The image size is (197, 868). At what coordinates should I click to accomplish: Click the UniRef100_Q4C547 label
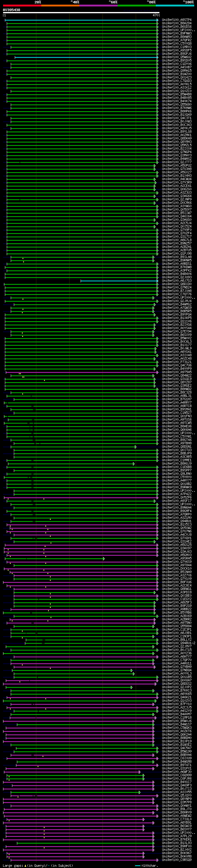coord(177,748)
